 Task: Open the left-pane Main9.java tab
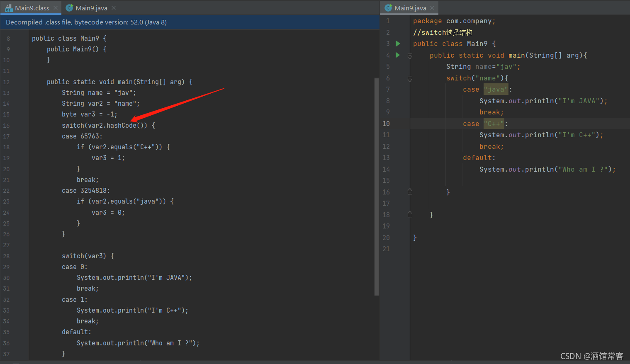(91, 8)
